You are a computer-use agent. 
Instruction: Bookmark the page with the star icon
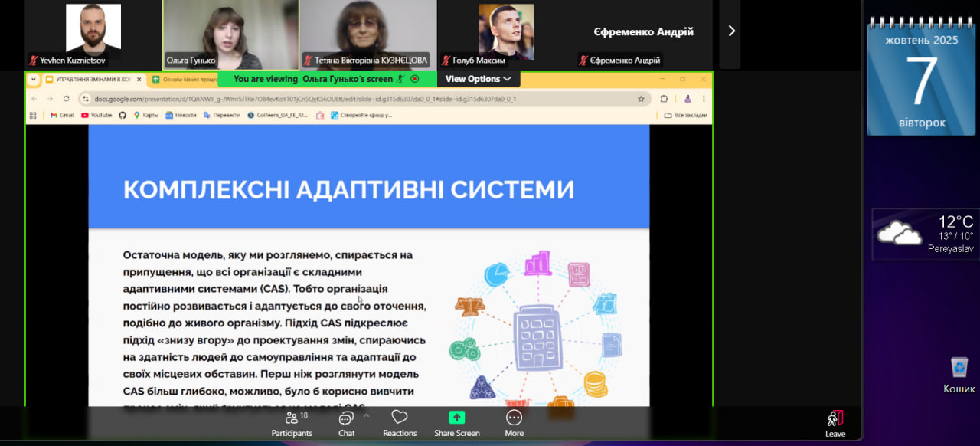[641, 99]
